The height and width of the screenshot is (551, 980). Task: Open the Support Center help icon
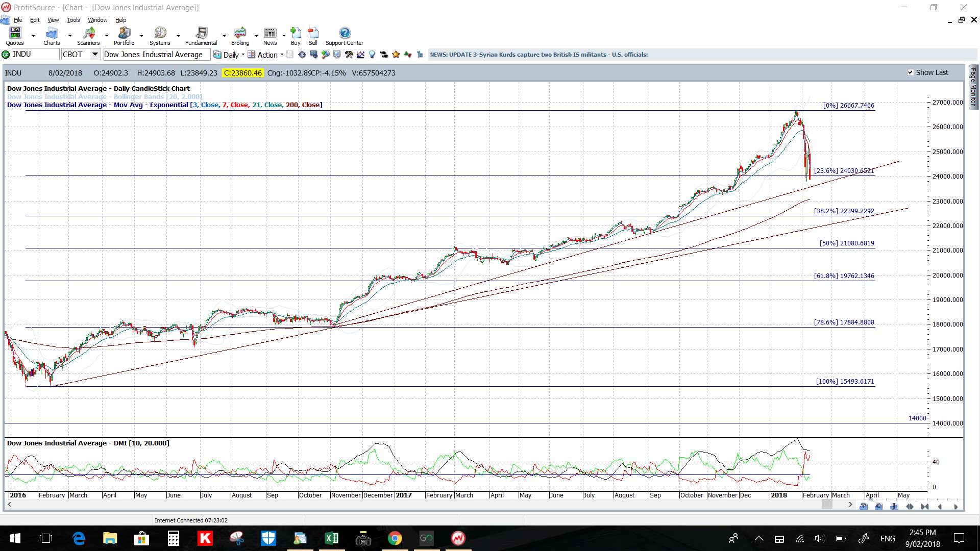[x=345, y=36]
